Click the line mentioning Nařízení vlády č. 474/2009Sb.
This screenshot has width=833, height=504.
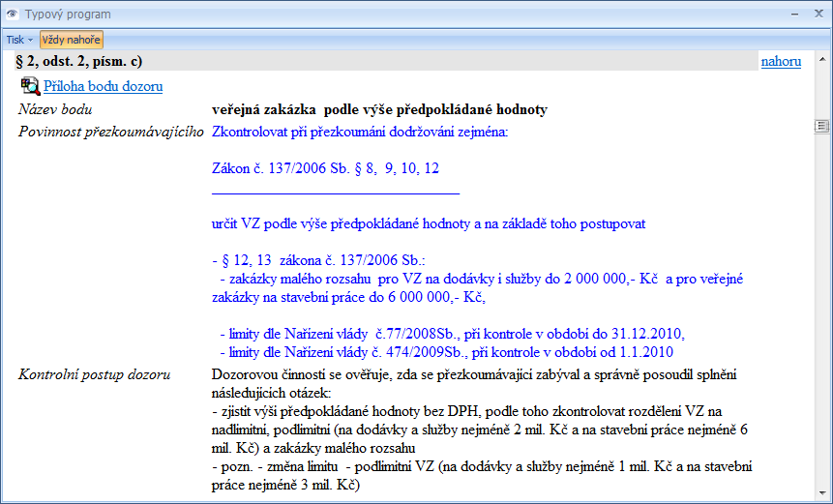click(447, 352)
